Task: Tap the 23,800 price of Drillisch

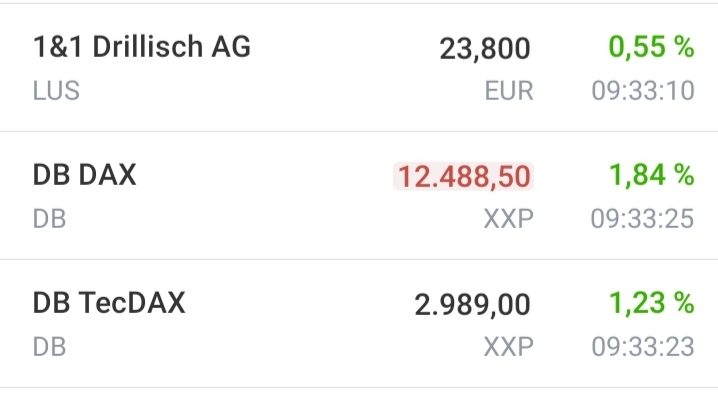Action: click(485, 49)
